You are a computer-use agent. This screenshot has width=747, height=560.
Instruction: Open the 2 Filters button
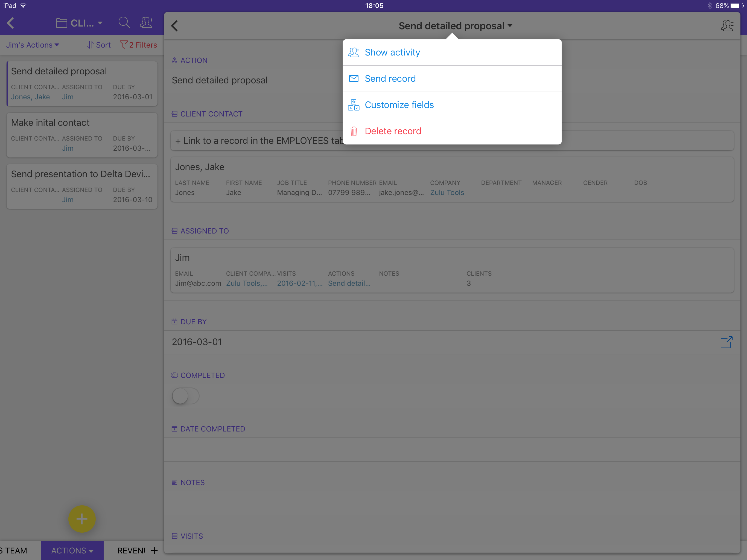pyautogui.click(x=138, y=45)
